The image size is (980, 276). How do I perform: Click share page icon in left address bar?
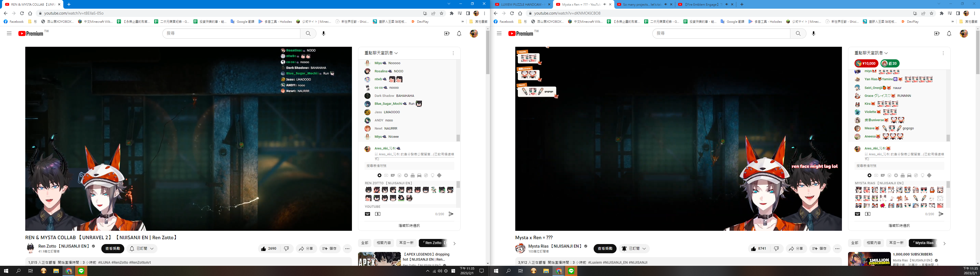click(433, 13)
